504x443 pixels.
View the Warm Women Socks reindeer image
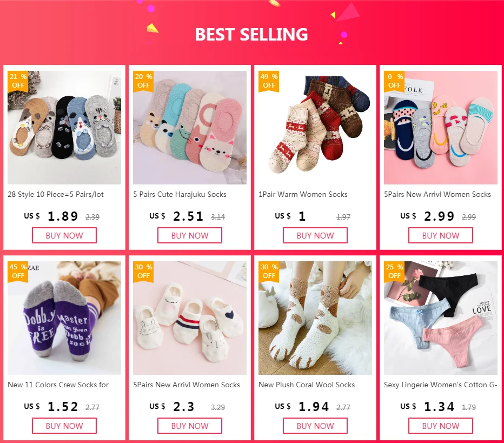click(315, 128)
